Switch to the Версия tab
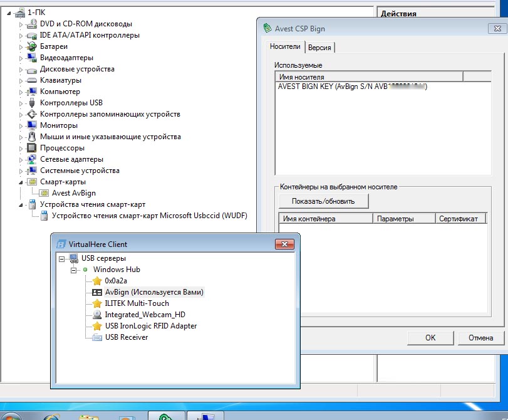The width and height of the screenshot is (508, 420). click(319, 48)
